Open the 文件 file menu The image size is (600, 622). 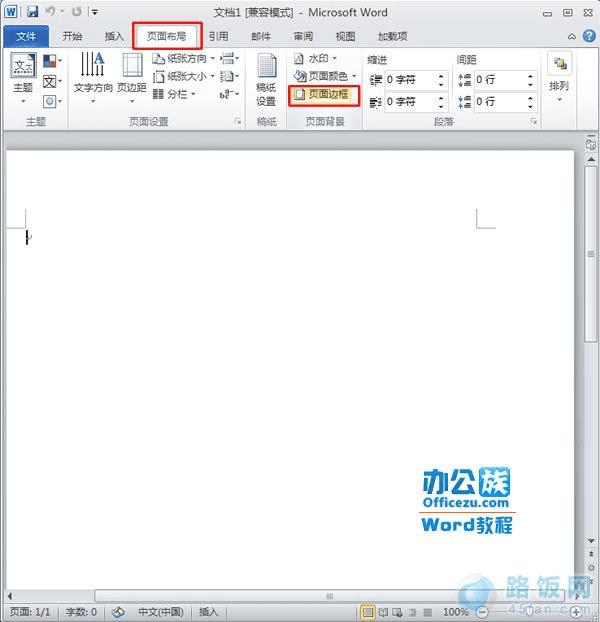(x=26, y=36)
